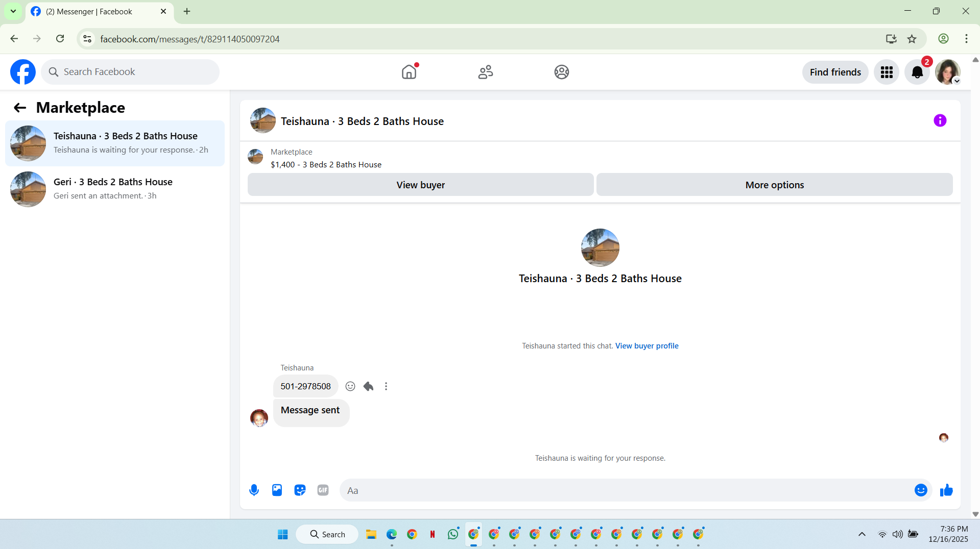Image resolution: width=980 pixels, height=549 pixels.
Task: Open the $1,400 - 3 Beds 2 Baths House listing
Action: point(326,165)
